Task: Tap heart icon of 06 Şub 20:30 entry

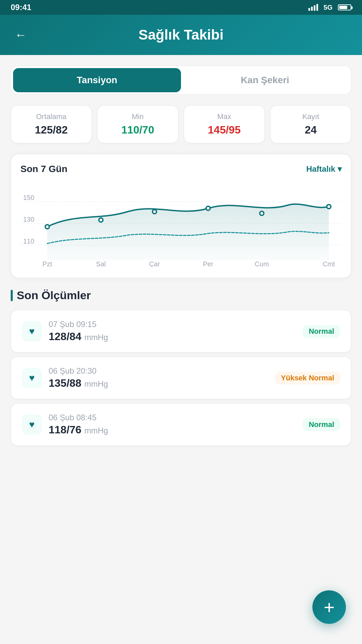Action: [x=32, y=378]
